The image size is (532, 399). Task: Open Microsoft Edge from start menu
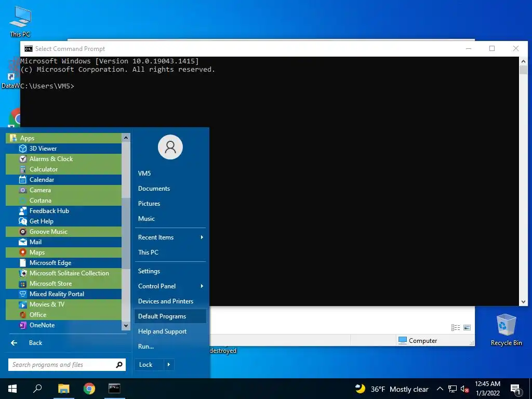63,263
